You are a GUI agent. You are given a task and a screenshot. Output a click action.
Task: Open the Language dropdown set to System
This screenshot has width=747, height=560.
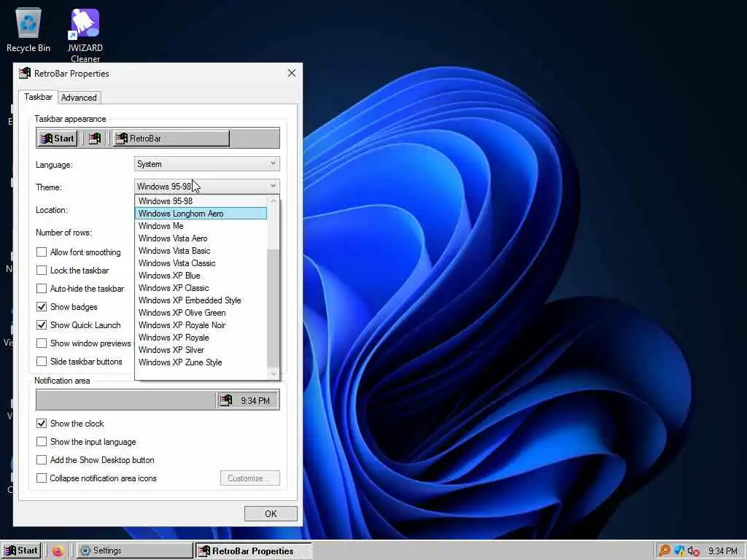tap(206, 164)
